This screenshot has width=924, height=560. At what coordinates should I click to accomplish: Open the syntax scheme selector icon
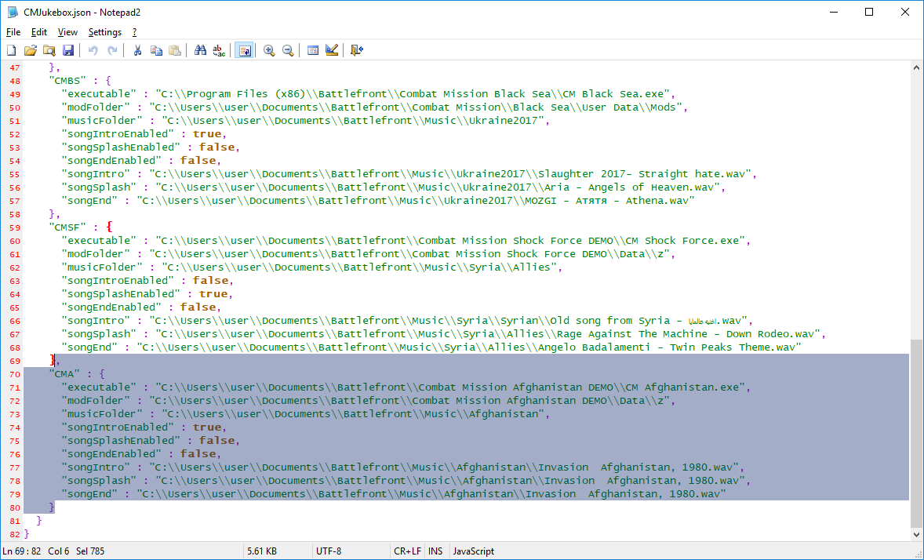pos(313,51)
